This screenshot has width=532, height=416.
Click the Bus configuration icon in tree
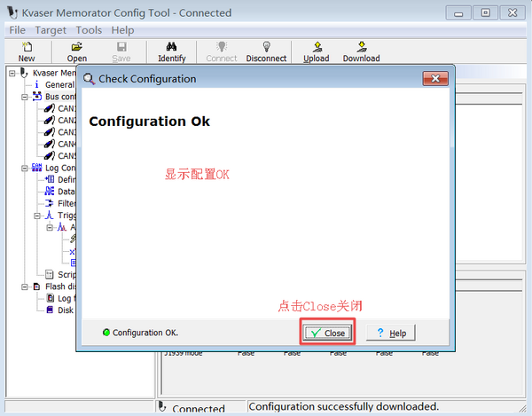pyautogui.click(x=37, y=97)
